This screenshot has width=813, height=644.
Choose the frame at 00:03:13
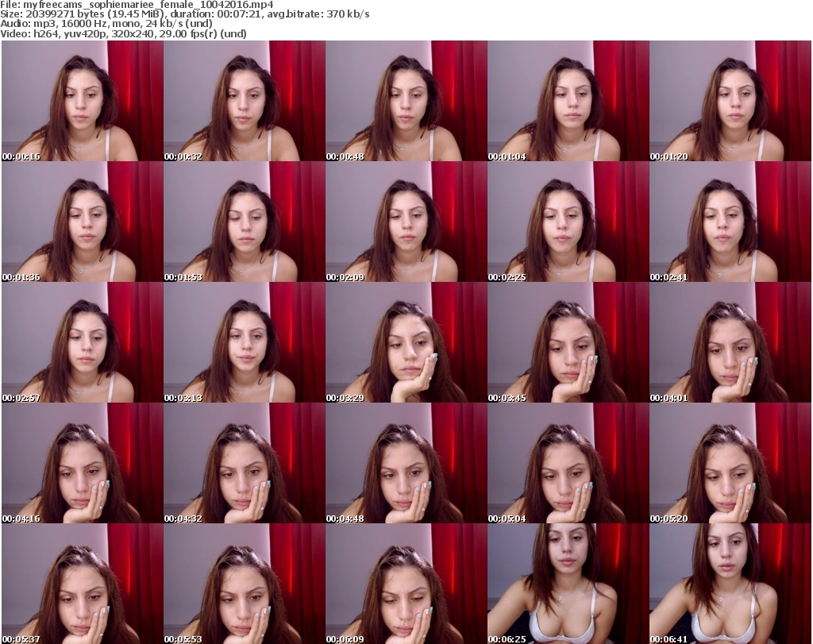tap(245, 342)
